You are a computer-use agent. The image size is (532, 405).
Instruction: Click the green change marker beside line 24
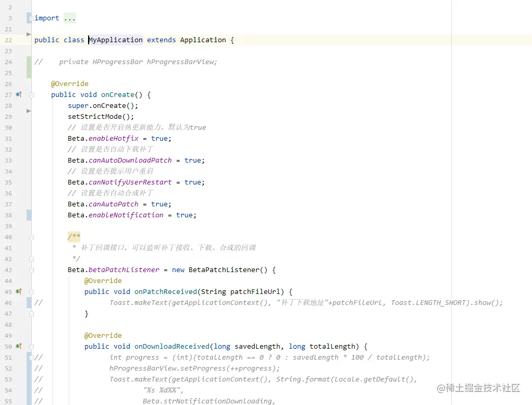pyautogui.click(x=29, y=67)
